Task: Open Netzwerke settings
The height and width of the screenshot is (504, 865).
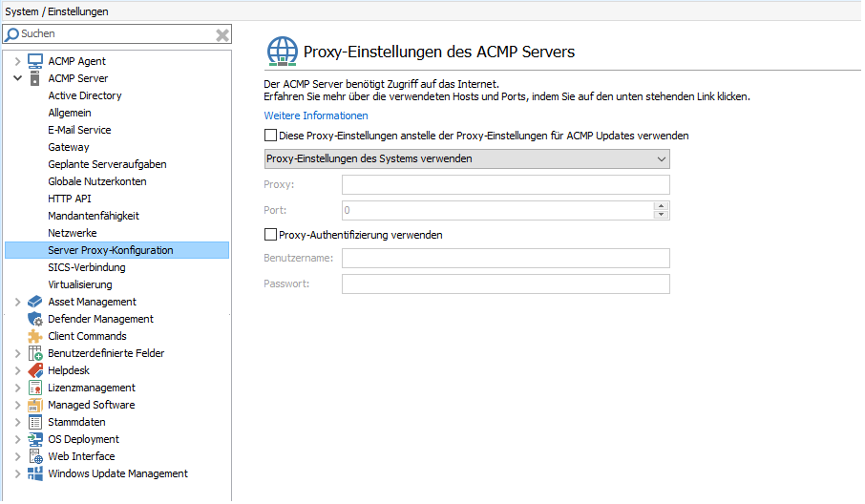Action: pos(73,233)
